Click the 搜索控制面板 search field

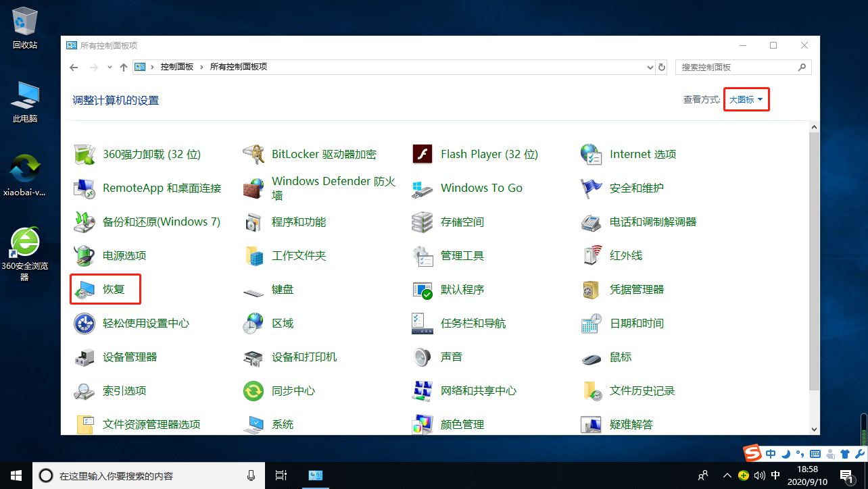point(737,67)
